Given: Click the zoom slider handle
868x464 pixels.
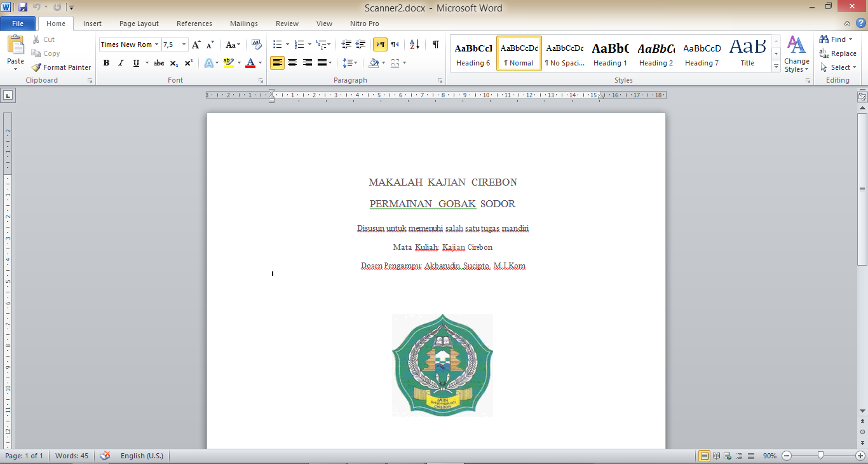Looking at the screenshot, I should pyautogui.click(x=821, y=456).
